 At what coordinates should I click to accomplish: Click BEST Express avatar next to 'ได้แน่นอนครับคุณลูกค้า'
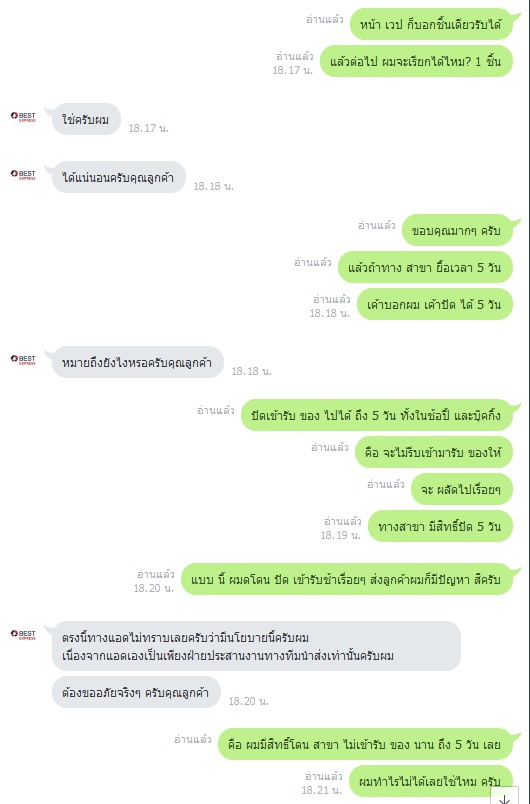23,175
